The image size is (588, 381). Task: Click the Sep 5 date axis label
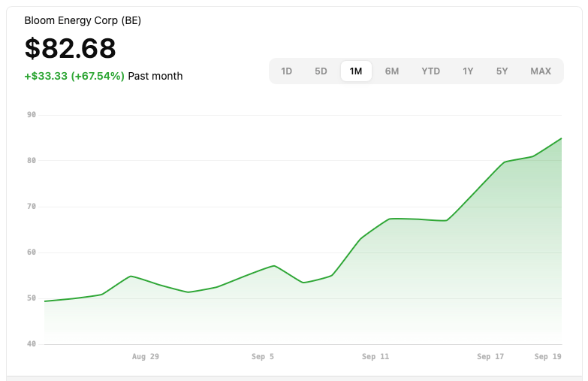tap(263, 357)
